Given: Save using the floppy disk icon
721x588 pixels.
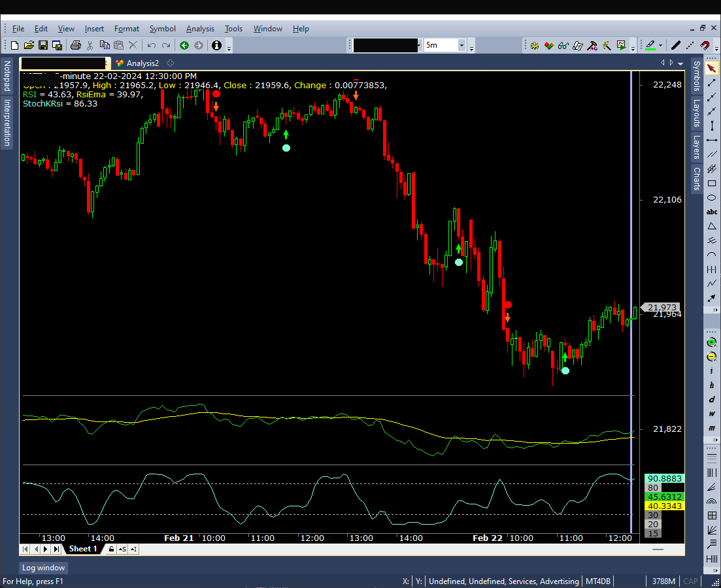Looking at the screenshot, I should (x=42, y=45).
